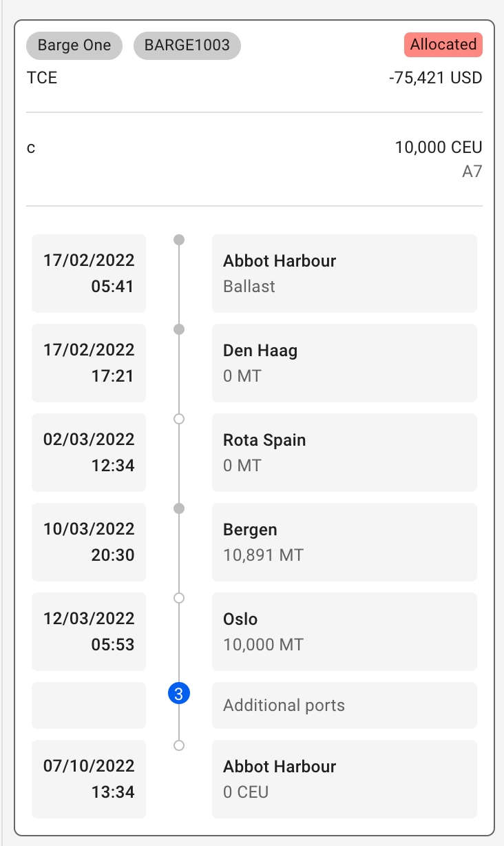The image size is (504, 846).
Task: Click the Allocated status badge
Action: pyautogui.click(x=443, y=45)
